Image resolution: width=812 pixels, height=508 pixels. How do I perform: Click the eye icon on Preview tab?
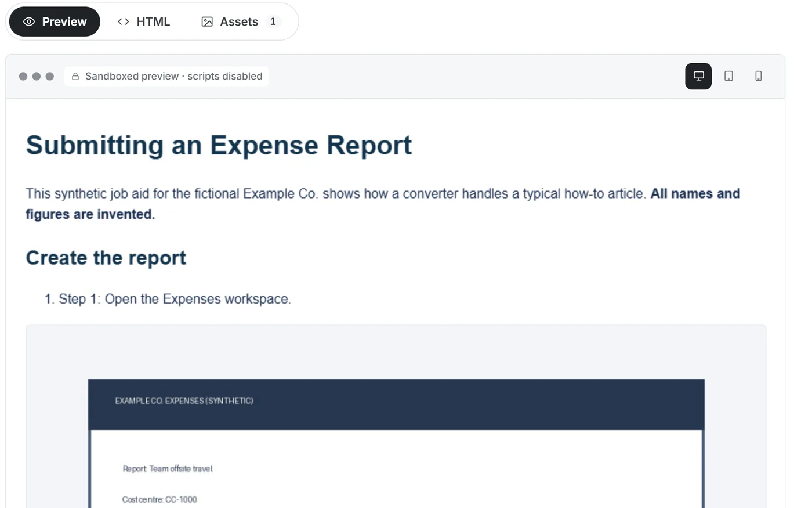[29, 21]
